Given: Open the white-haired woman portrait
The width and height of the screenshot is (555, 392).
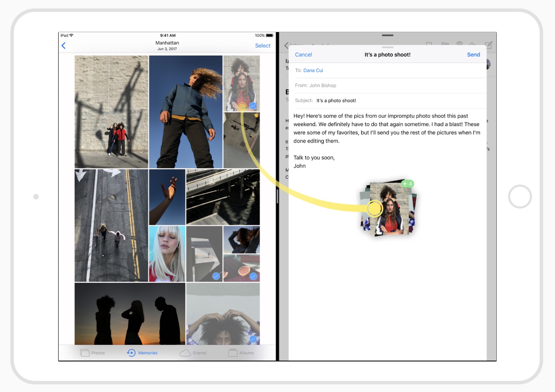Looking at the screenshot, I should (x=167, y=254).
